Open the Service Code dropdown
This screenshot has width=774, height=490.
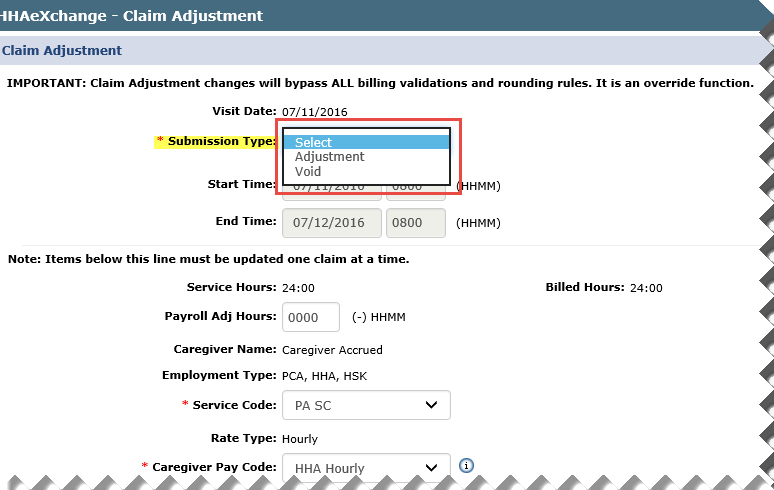(x=366, y=405)
